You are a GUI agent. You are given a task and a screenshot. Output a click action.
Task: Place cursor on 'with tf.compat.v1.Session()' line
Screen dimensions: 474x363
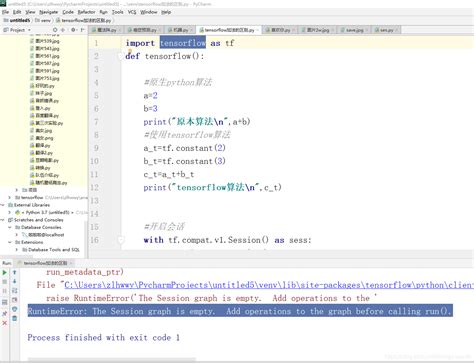(227, 240)
